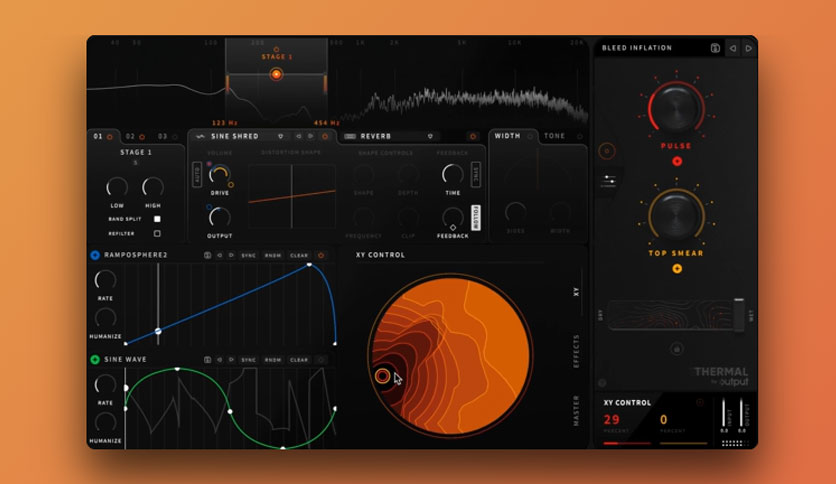The width and height of the screenshot is (836, 484).
Task: Save the Sine Wave modulator shape
Action: [x=207, y=360]
